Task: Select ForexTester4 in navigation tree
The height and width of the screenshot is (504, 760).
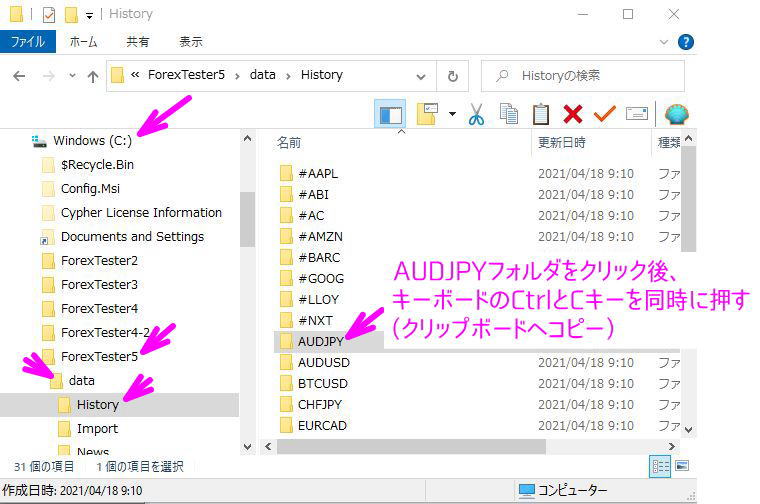Action: pyautogui.click(x=99, y=309)
